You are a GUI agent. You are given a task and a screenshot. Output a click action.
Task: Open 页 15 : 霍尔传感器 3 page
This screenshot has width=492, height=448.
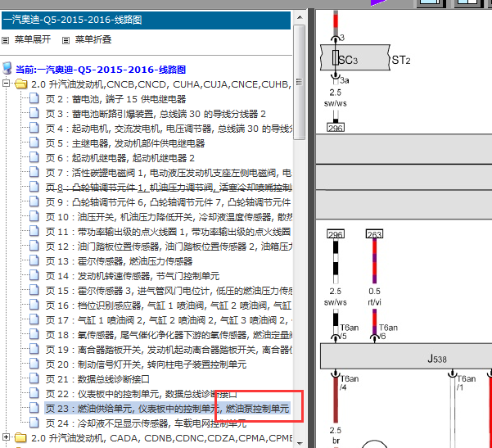[169, 291]
